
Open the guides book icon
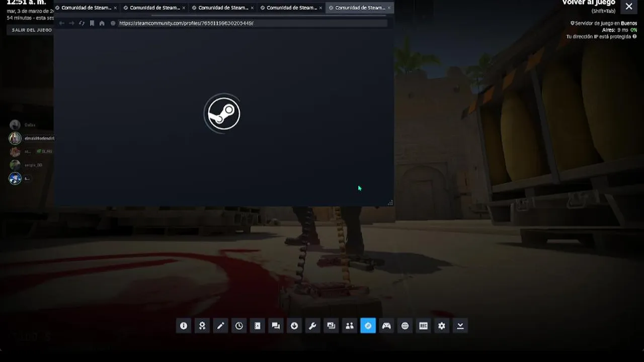coord(258,326)
